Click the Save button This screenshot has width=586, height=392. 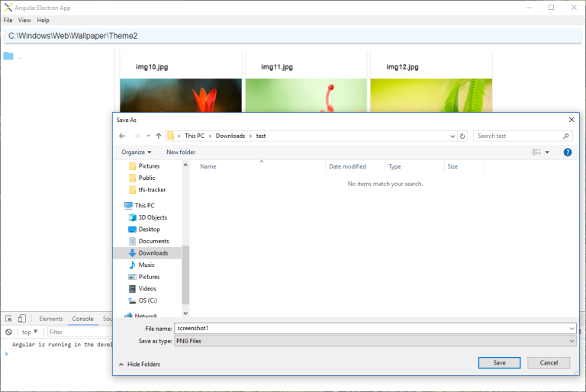pyautogui.click(x=499, y=363)
